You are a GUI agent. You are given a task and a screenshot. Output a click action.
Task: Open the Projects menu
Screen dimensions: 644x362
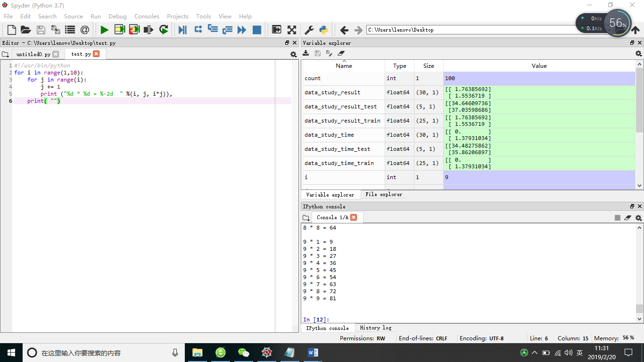[x=178, y=16]
